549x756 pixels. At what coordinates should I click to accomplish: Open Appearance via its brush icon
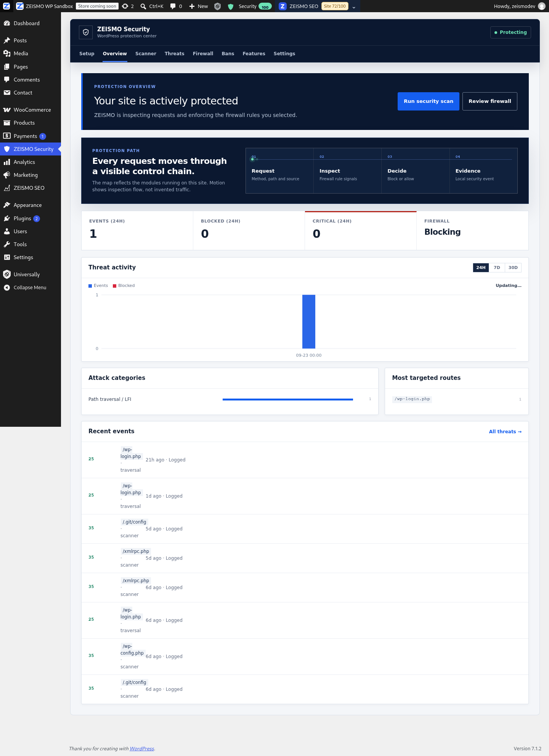(x=7, y=205)
